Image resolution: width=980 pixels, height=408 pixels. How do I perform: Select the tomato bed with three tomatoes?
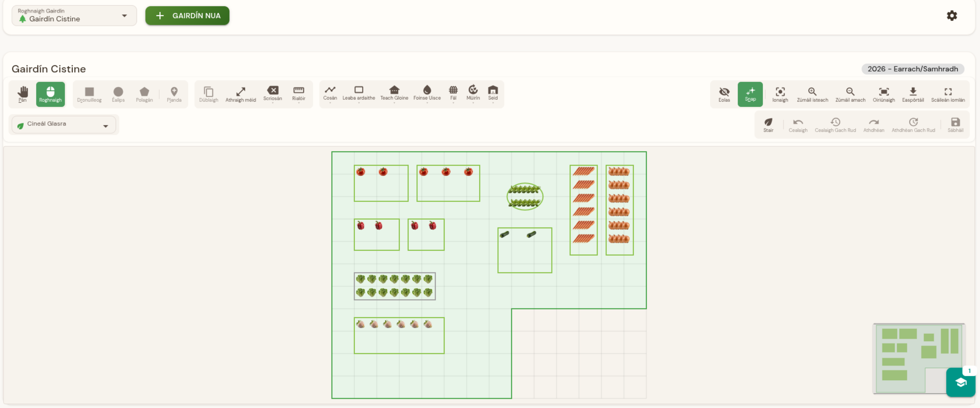pos(448,183)
